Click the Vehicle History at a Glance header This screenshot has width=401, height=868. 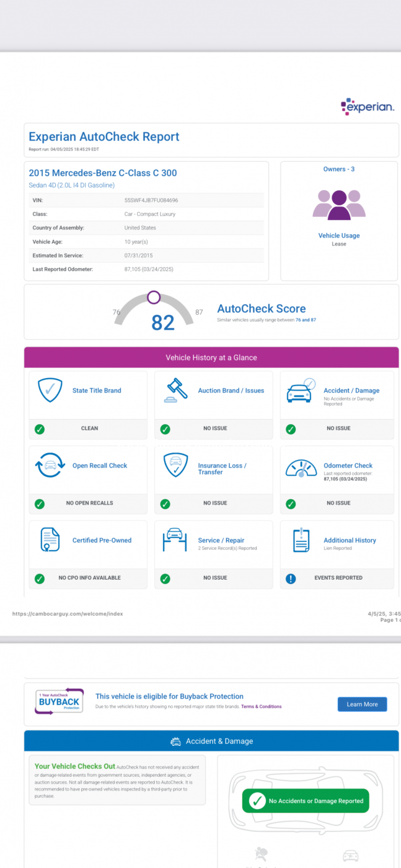point(211,358)
